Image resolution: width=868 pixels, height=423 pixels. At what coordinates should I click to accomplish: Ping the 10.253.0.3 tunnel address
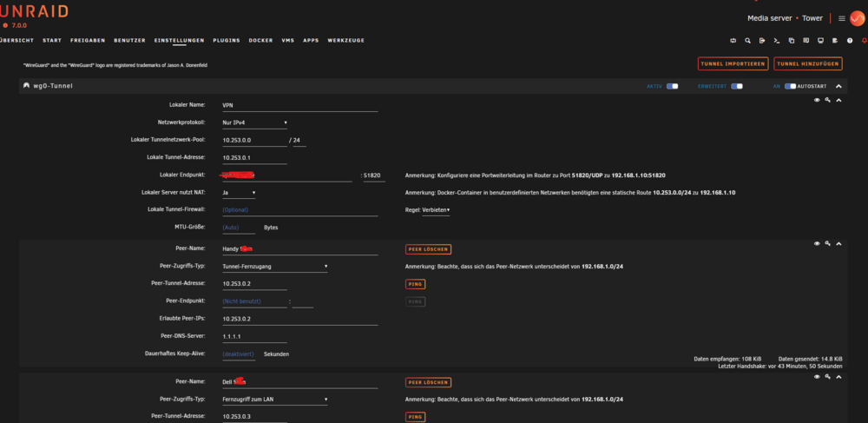click(415, 417)
